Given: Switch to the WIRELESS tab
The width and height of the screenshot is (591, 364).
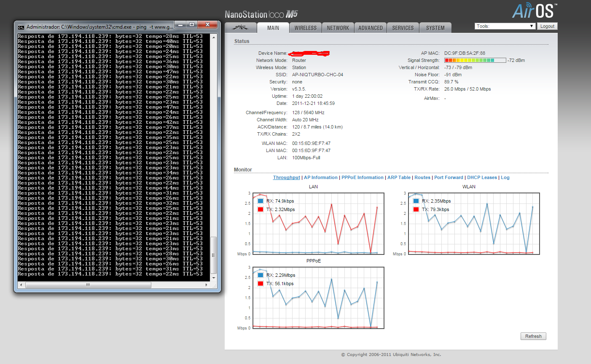Looking at the screenshot, I should point(305,28).
